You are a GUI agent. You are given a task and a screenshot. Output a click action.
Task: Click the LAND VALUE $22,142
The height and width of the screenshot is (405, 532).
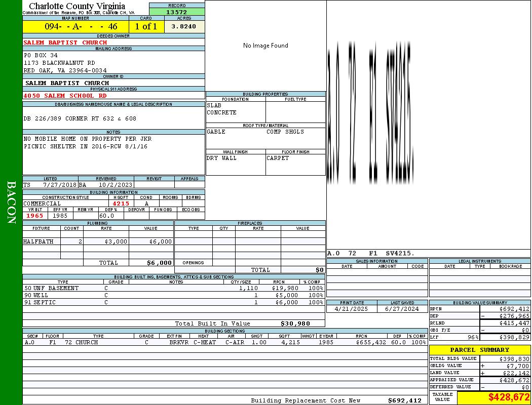[516, 373]
